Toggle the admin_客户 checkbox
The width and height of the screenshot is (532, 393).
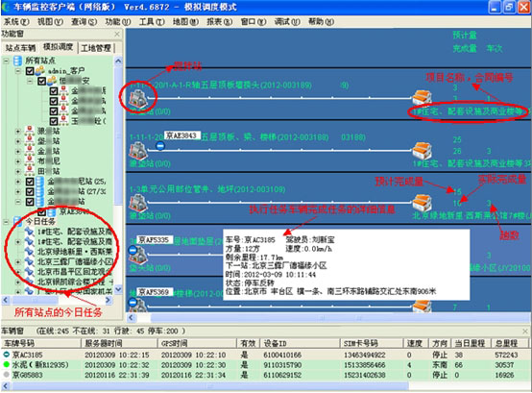(30, 71)
